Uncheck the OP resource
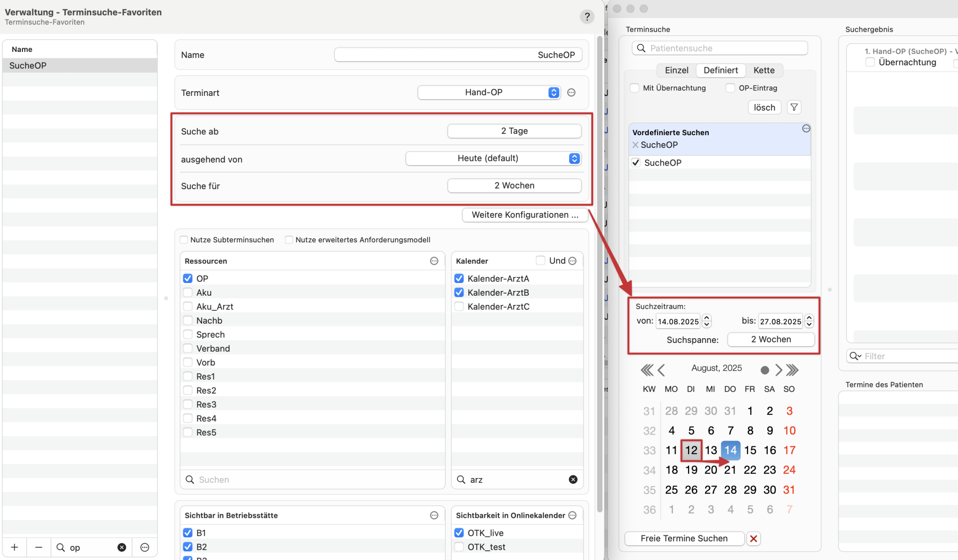 pyautogui.click(x=188, y=278)
